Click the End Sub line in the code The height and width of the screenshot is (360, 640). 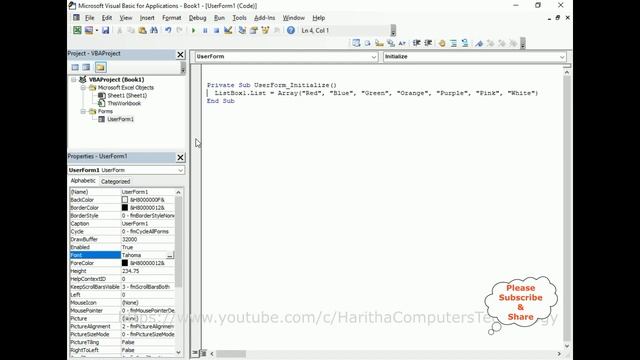(220, 101)
